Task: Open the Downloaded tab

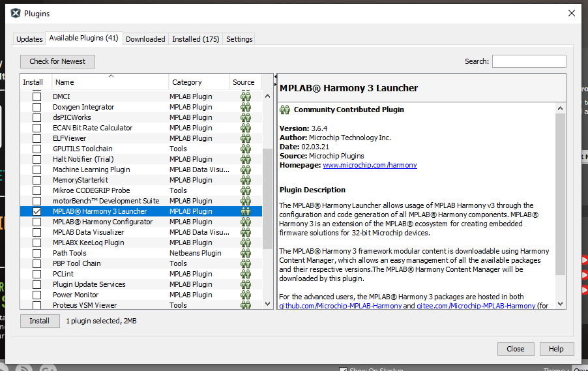Action: tap(145, 39)
